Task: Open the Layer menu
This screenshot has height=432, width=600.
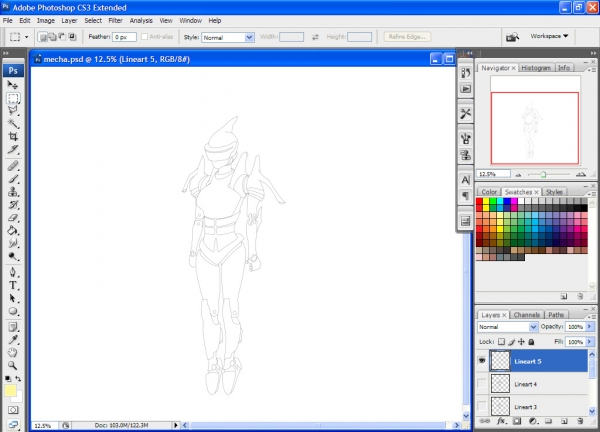Action: [x=69, y=21]
